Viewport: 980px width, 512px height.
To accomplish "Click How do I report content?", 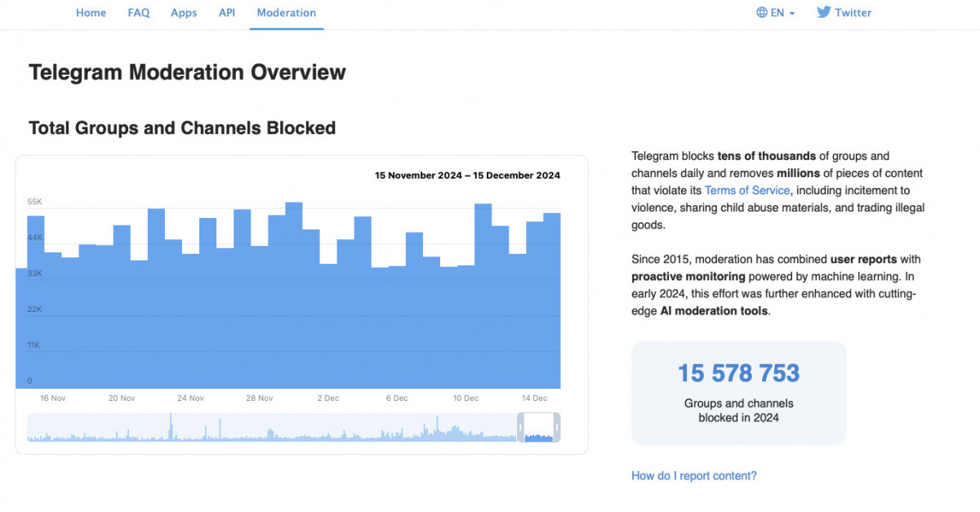I will pyautogui.click(x=694, y=475).
